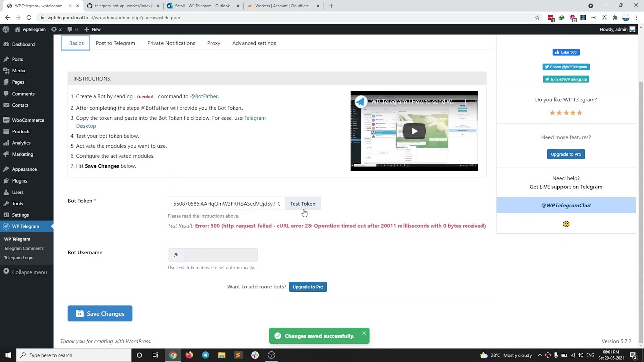Viewport: 644px width, 362px height.
Task: Click the Users icon in sidebar
Action: click(x=6, y=192)
